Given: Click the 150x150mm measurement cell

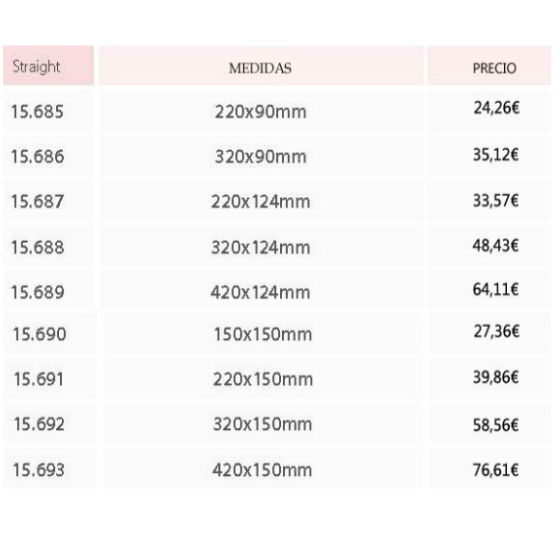Looking at the screenshot, I should click(x=263, y=335).
